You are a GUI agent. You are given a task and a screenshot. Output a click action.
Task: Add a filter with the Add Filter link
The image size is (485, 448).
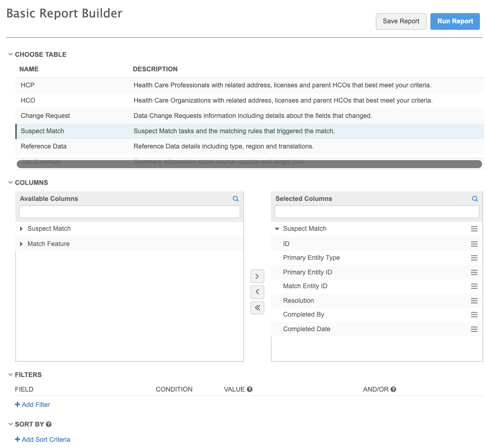[x=32, y=404]
